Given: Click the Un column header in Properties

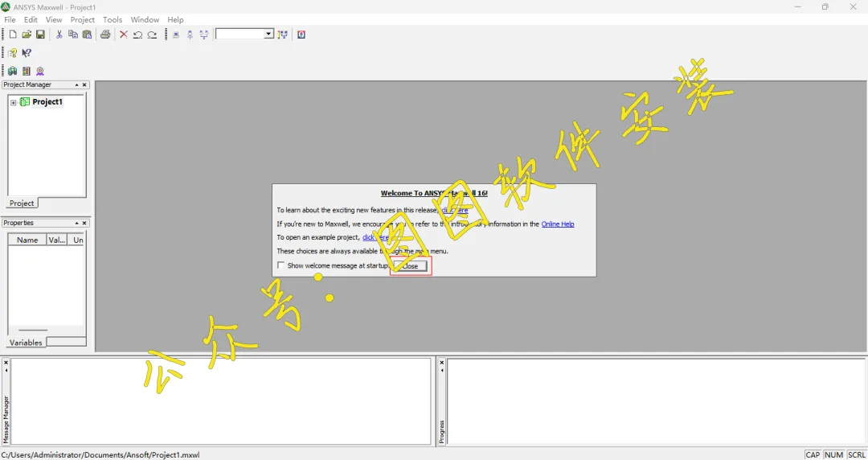Looking at the screenshot, I should pyautogui.click(x=77, y=240).
